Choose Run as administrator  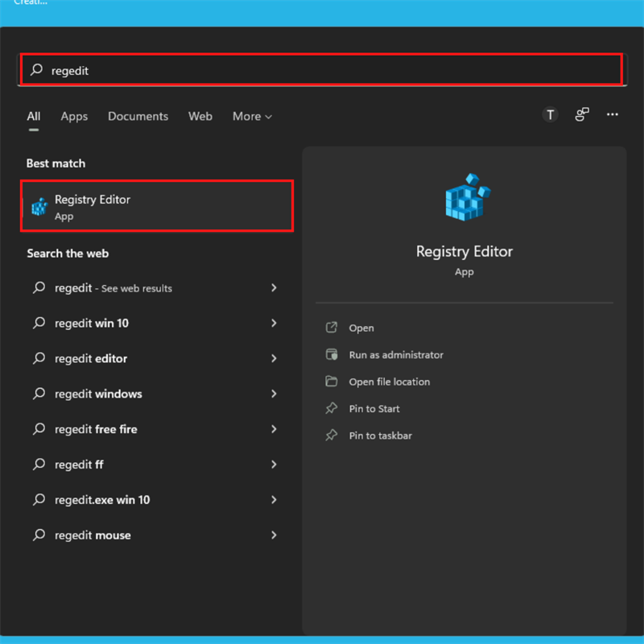pos(396,355)
